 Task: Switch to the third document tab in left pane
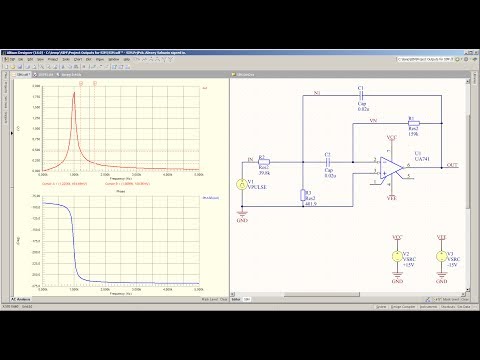coord(69,75)
